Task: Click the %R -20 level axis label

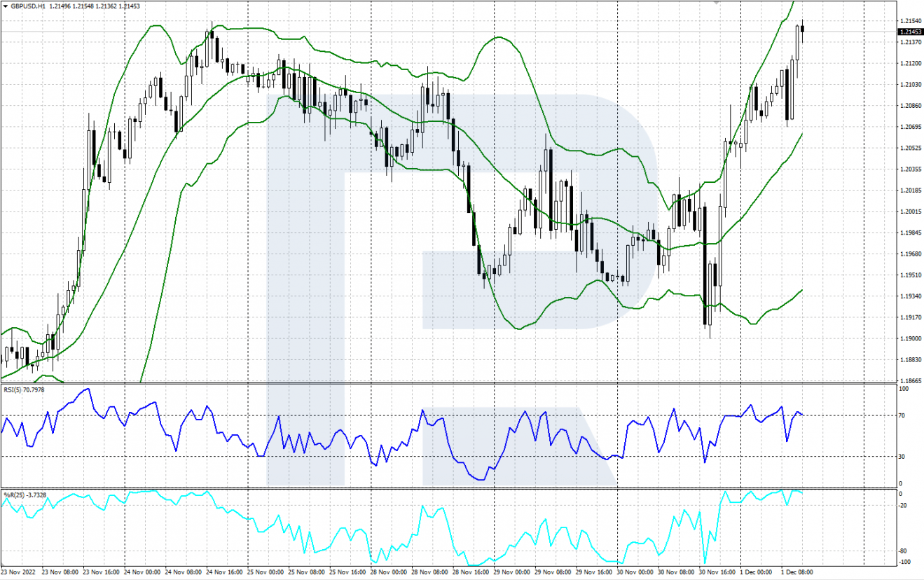Action: pyautogui.click(x=903, y=505)
